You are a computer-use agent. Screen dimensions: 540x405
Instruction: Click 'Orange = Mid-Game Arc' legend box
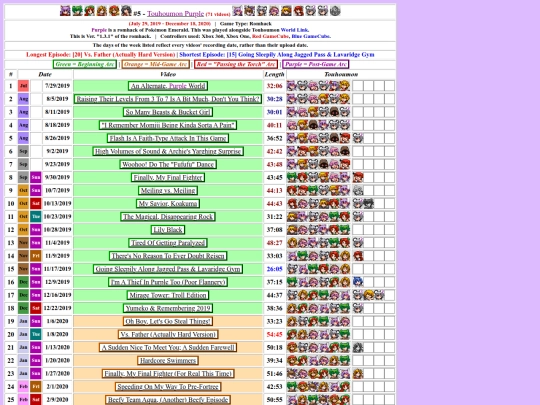155,64
